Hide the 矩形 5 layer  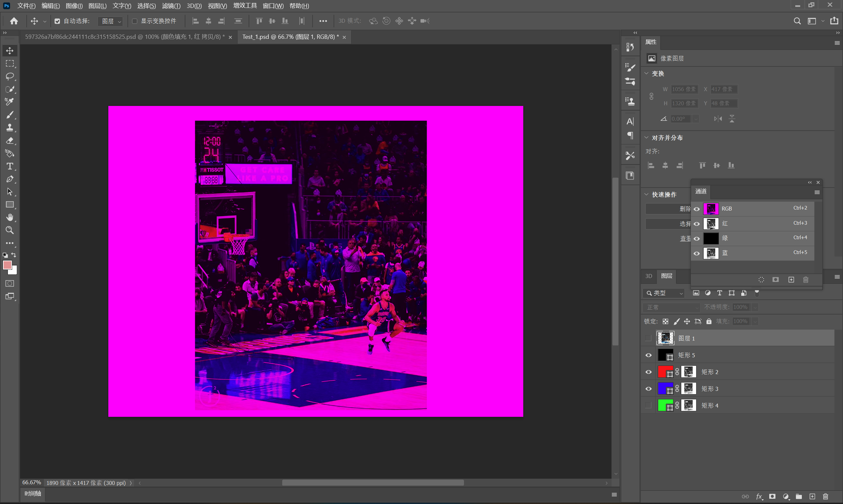pyautogui.click(x=648, y=355)
